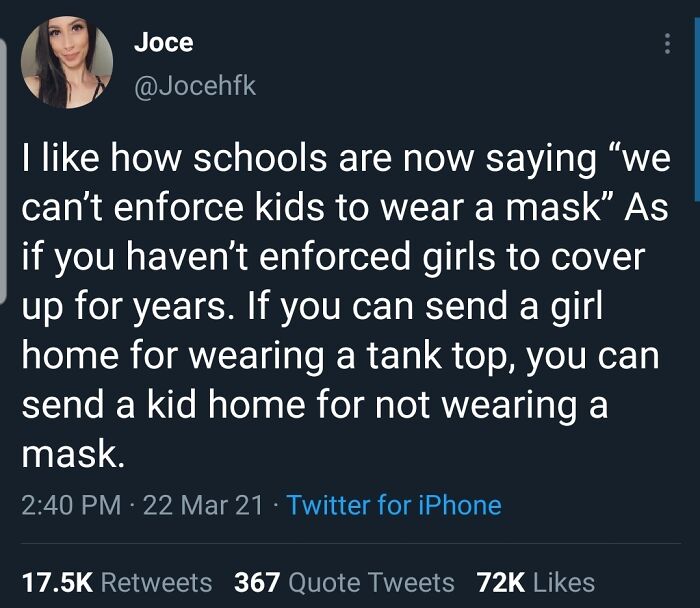700x608 pixels.
Task: Click the Quote Tweets label
Action: [371, 583]
